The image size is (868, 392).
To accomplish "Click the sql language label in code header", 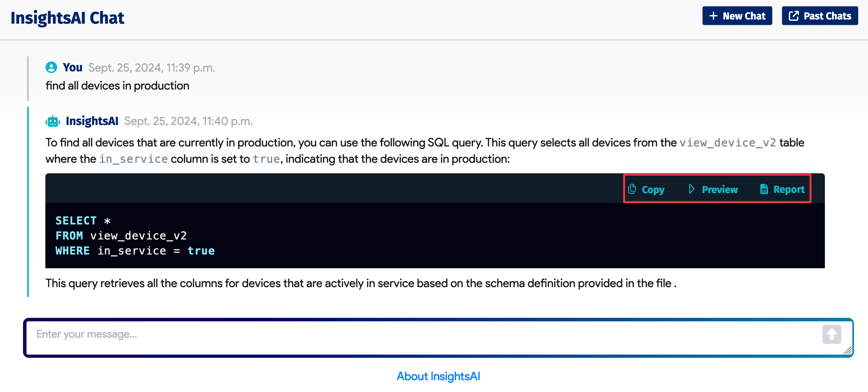I will pyautogui.click(x=59, y=190).
